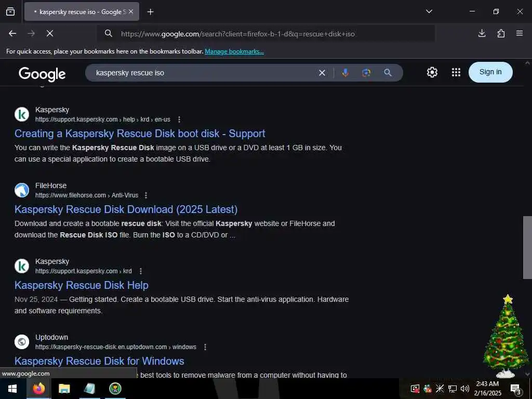Close the kaspersky rescue iso tab
The height and width of the screenshot is (399, 532).
(131, 12)
